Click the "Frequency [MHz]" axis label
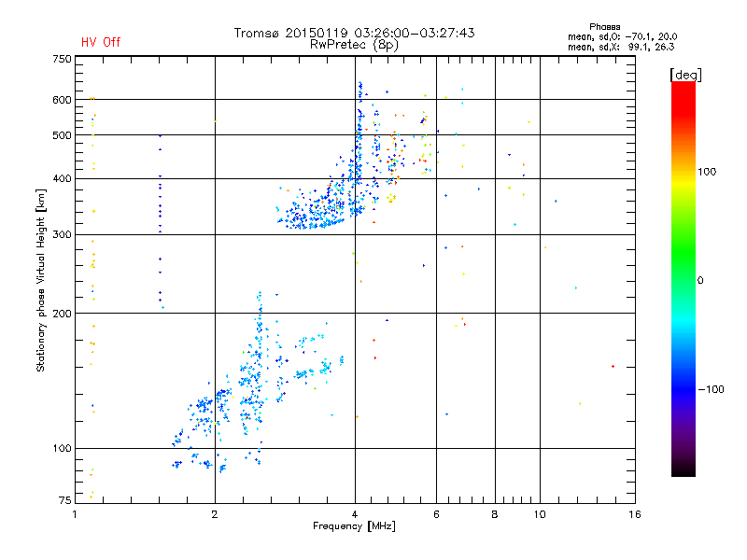This screenshot has width=747, height=560. click(354, 526)
